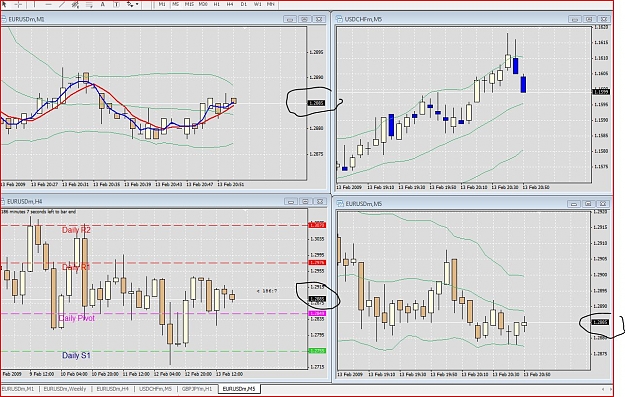Activate the crosshair tool

[18, 4]
